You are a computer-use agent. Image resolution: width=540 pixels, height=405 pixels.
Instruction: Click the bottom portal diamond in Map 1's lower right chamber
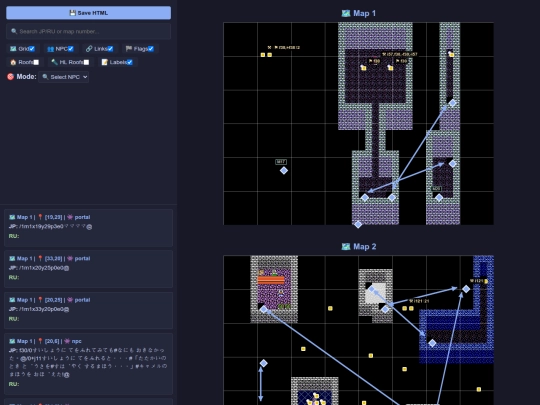(x=439, y=197)
